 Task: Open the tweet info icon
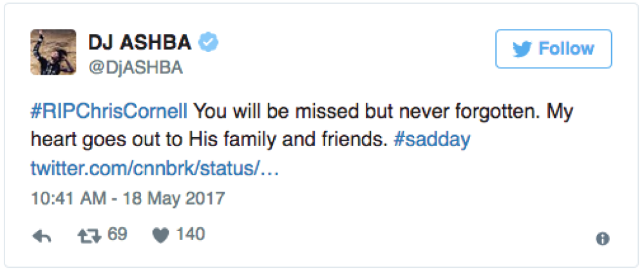tap(602, 239)
